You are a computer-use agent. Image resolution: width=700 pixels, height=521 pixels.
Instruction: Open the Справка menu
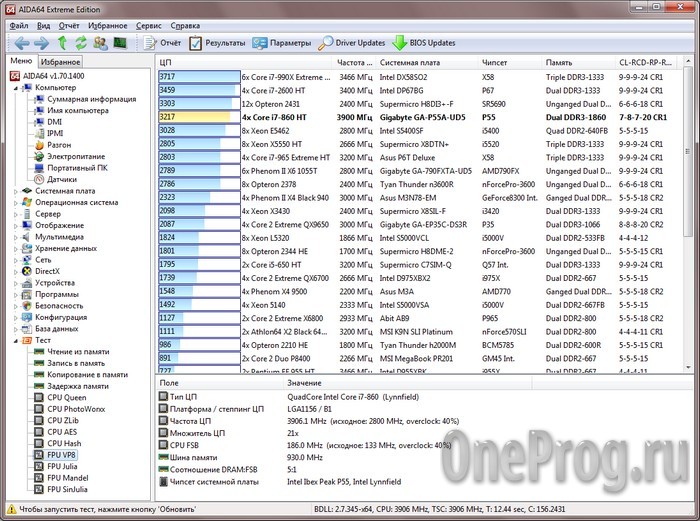point(185,25)
